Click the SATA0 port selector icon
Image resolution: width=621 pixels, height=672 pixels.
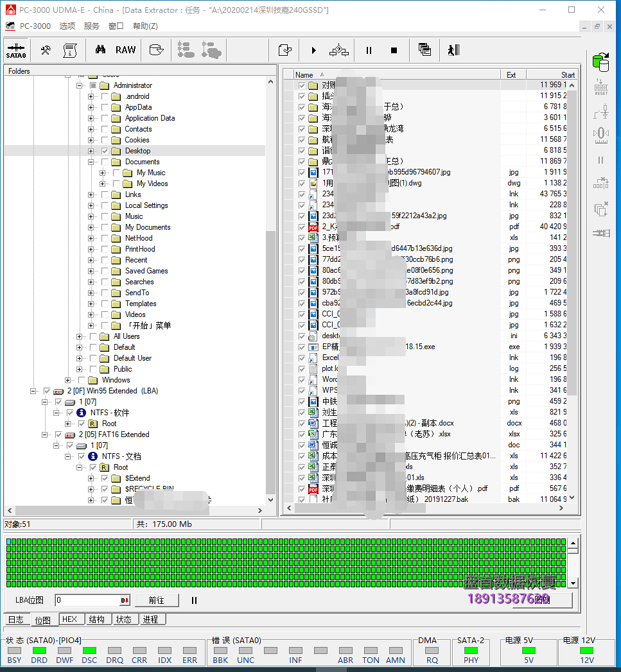[16, 51]
